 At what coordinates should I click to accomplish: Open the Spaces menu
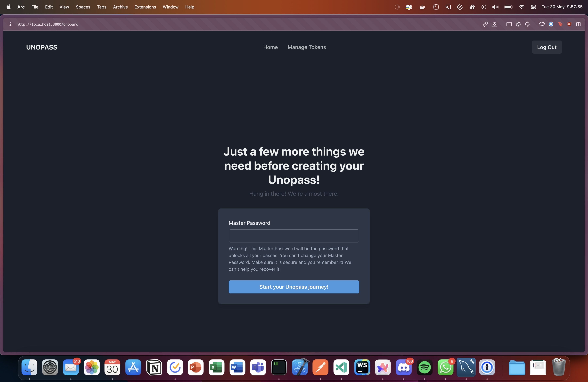tap(83, 7)
